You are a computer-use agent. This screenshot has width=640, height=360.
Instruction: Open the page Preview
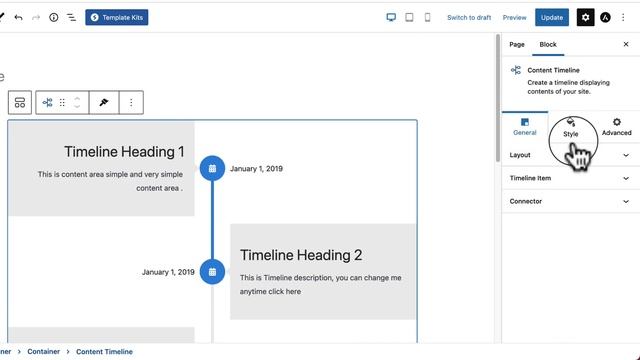tap(514, 18)
